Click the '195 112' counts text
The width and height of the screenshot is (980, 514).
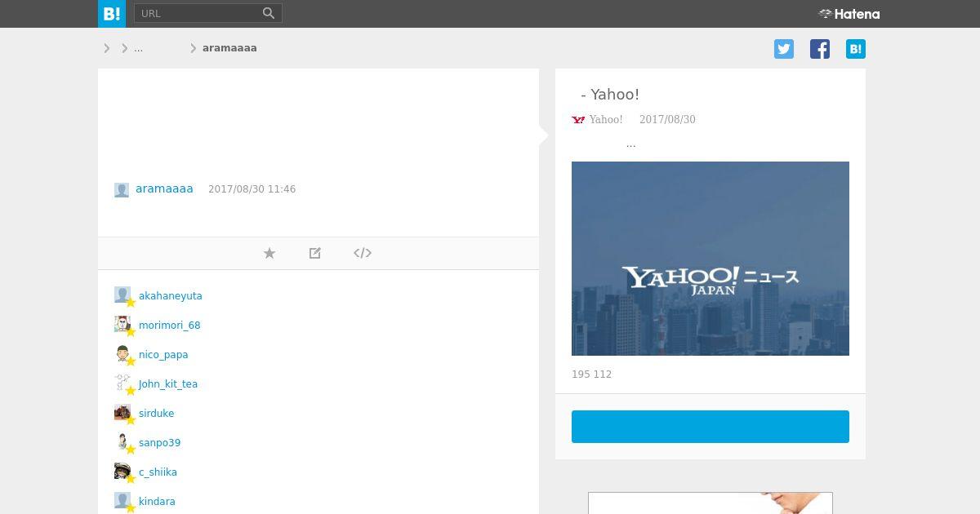pos(591,374)
